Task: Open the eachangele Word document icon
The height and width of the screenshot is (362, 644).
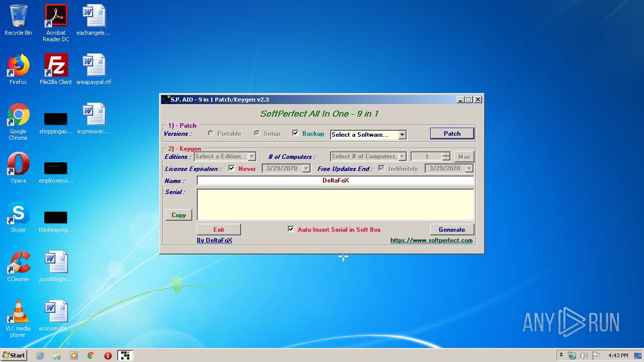Action: click(94, 20)
